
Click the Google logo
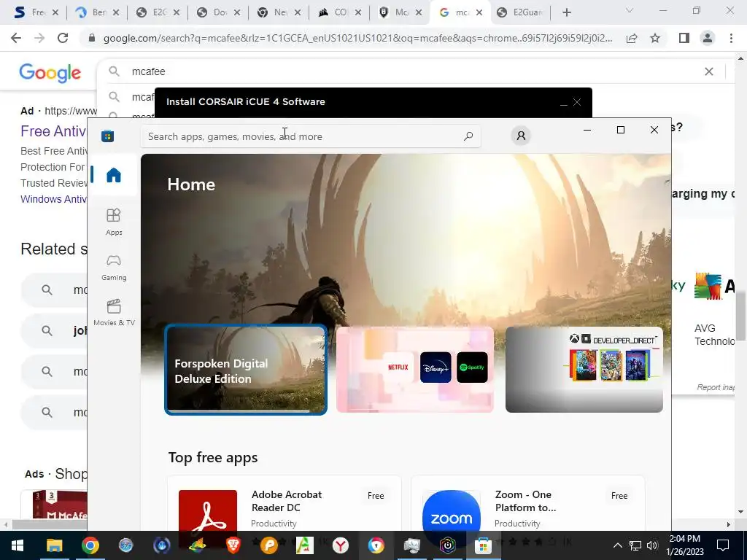[50, 73]
